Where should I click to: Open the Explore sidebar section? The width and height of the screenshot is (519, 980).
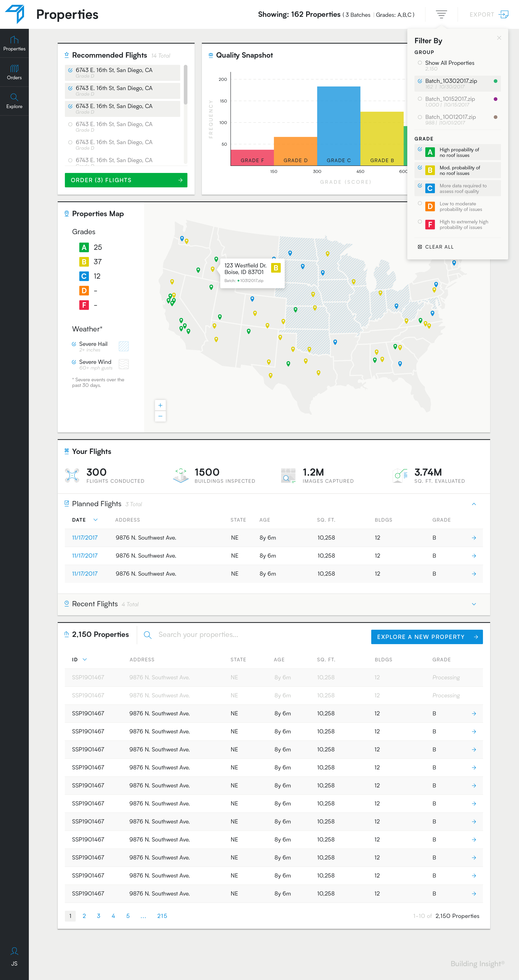14,101
